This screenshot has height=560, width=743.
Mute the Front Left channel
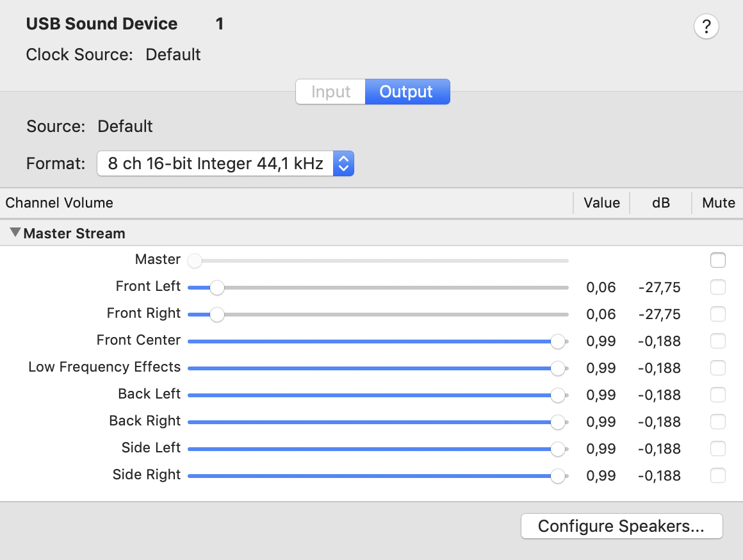(718, 287)
